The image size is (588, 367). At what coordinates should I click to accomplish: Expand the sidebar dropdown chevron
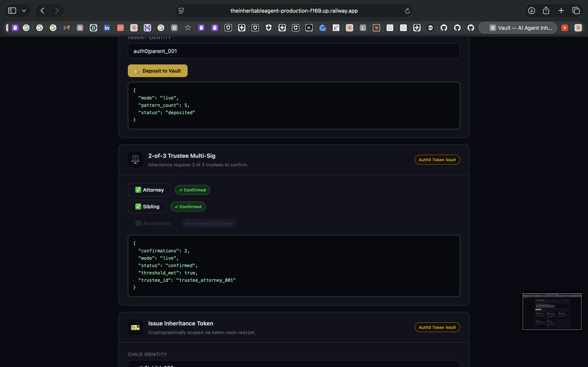(24, 11)
